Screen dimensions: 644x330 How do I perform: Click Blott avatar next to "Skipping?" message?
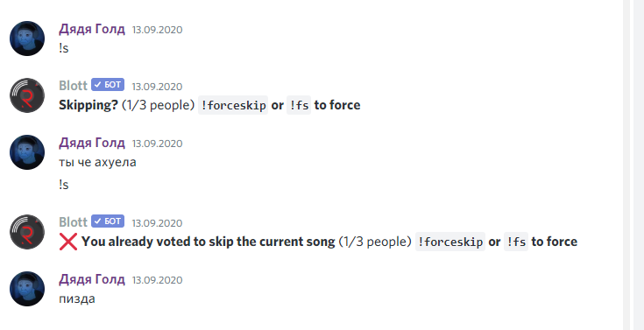click(x=27, y=95)
